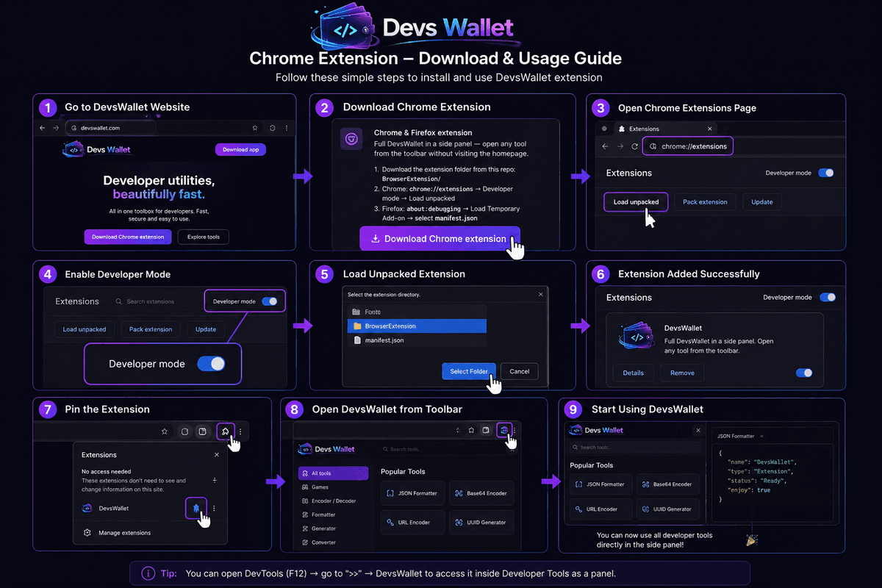This screenshot has height=588, width=882.
Task: Click Base64 Encoder card in step 9 side panel
Action: click(x=667, y=484)
